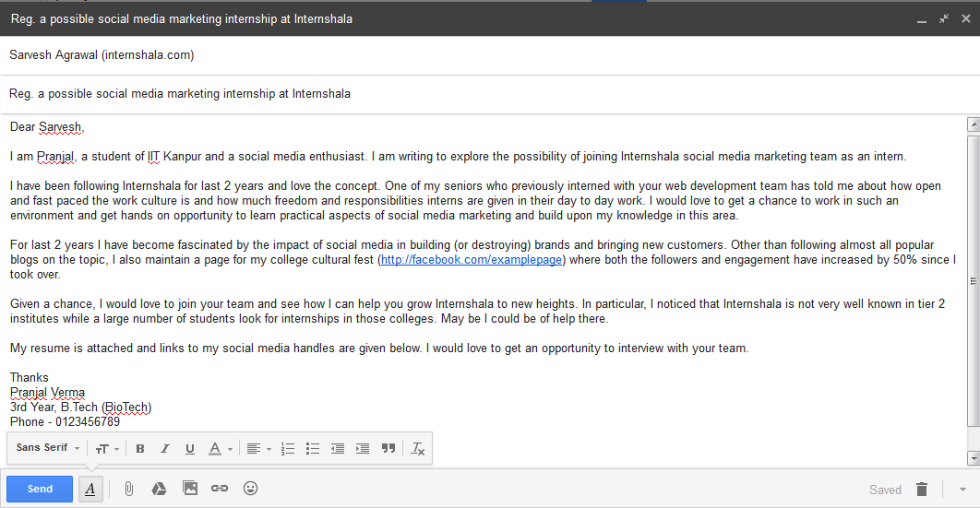980x508 pixels.
Task: Expand the text size dropdown
Action: [x=107, y=448]
